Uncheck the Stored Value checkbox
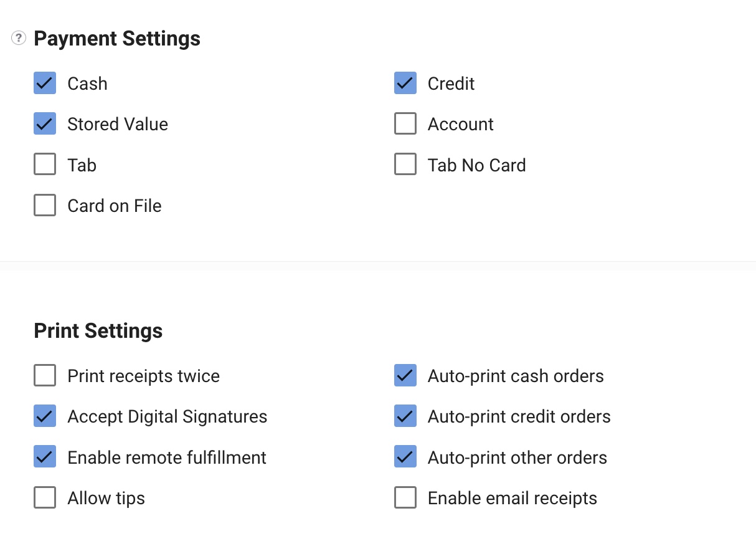This screenshot has height=546, width=756. click(x=45, y=124)
